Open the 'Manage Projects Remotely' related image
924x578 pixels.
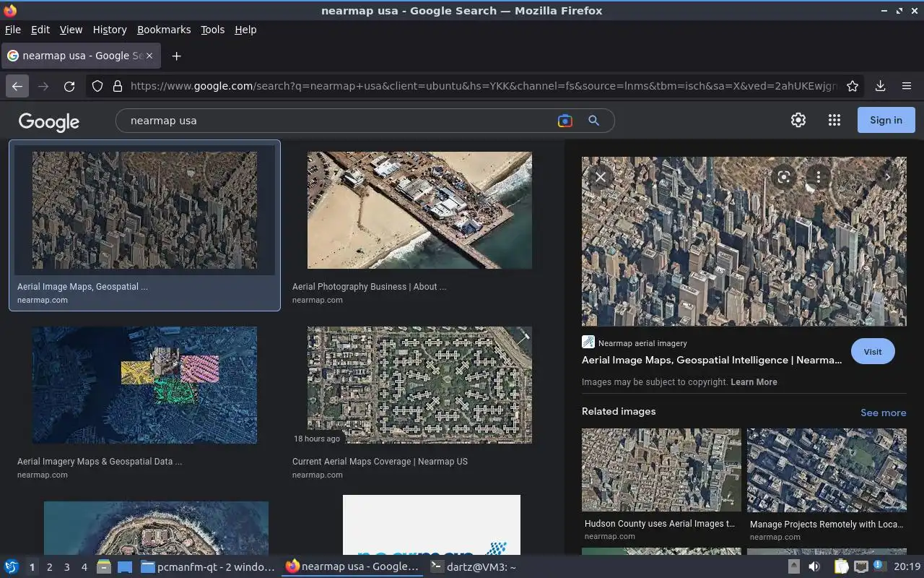827,470
